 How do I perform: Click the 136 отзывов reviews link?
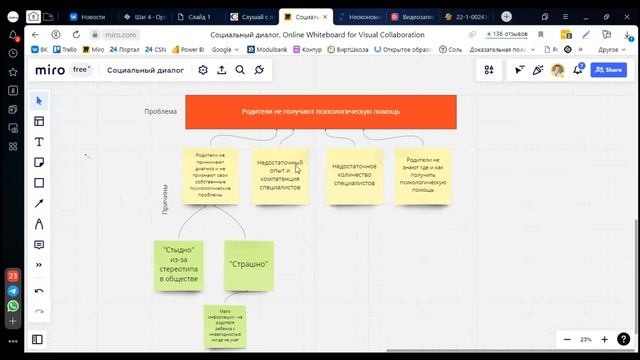507,34
